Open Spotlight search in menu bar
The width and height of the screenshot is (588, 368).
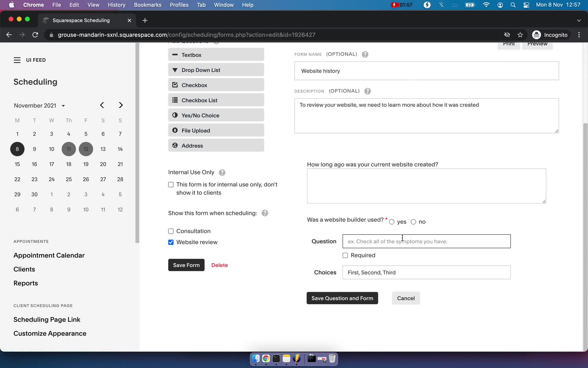tap(513, 5)
